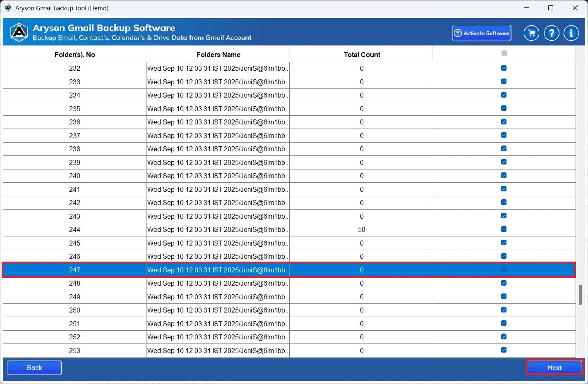Toggle the select-all checkbox in header

click(504, 53)
